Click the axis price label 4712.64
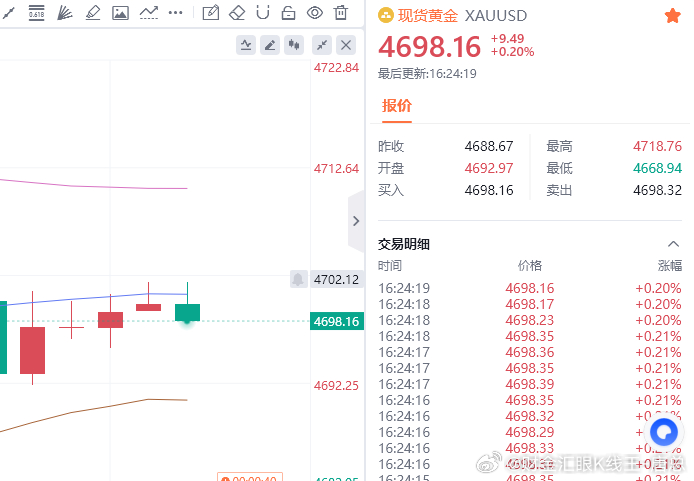694x481 pixels. pyautogui.click(x=336, y=169)
